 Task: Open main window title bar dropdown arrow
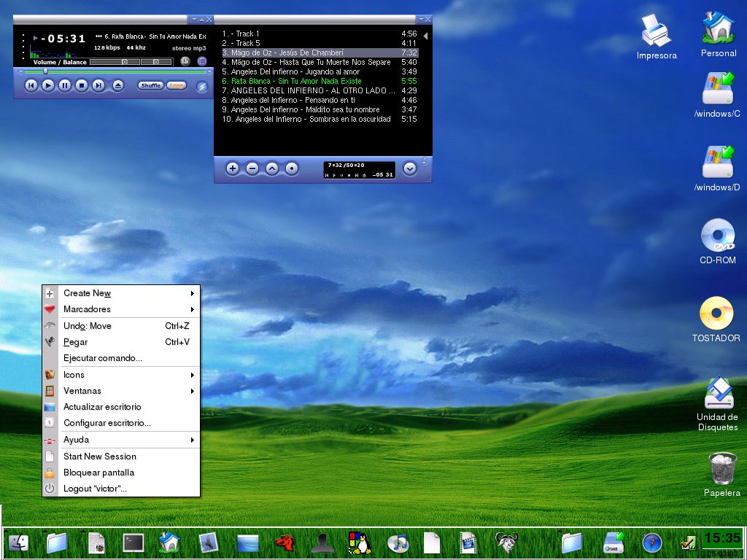pyautogui.click(x=194, y=20)
